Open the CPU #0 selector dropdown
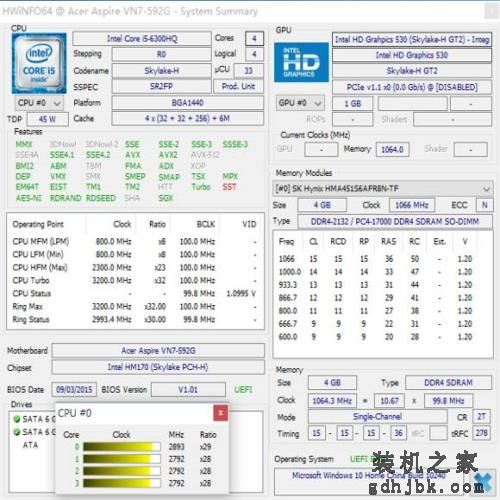The image size is (500, 500). click(39, 103)
